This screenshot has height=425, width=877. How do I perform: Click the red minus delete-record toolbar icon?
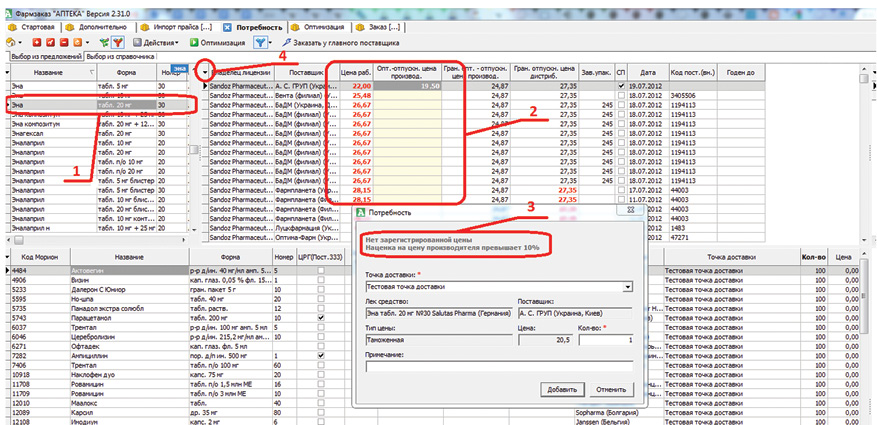64,42
